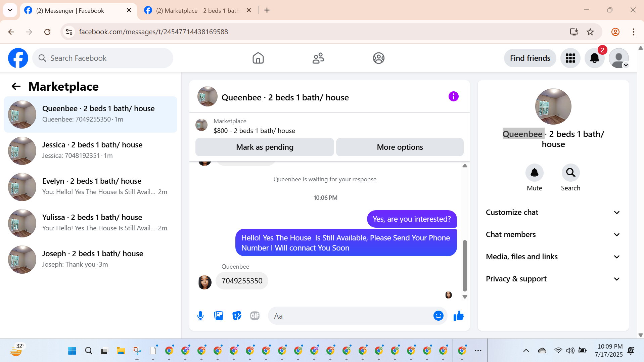Viewport: 644px width, 362px height.
Task: Choose a sticker with the sticker icon
Action: click(237, 316)
